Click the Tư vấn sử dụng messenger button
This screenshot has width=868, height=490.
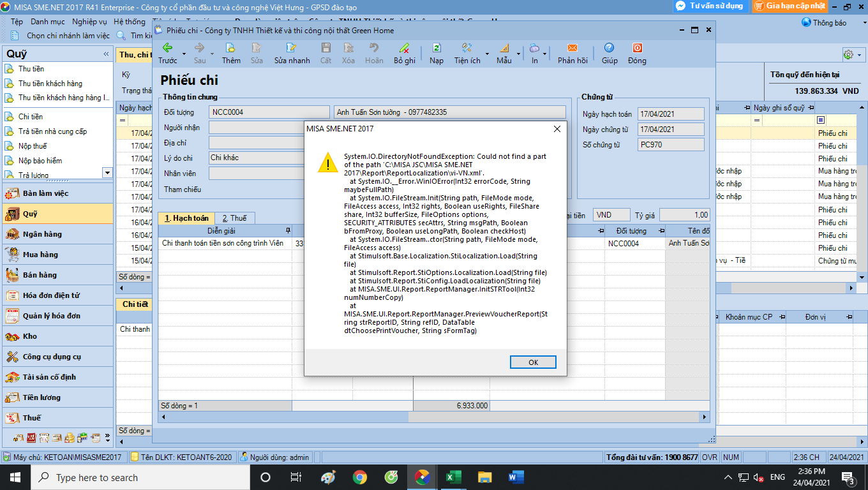710,6
